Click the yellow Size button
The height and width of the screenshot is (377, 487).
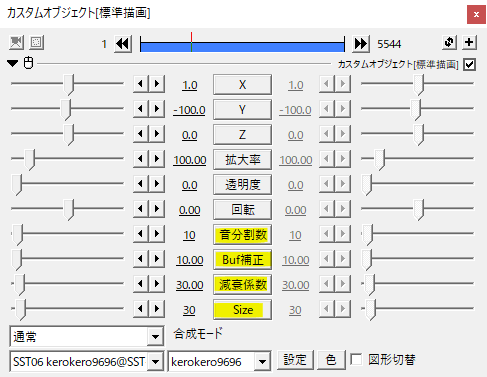pyautogui.click(x=242, y=310)
